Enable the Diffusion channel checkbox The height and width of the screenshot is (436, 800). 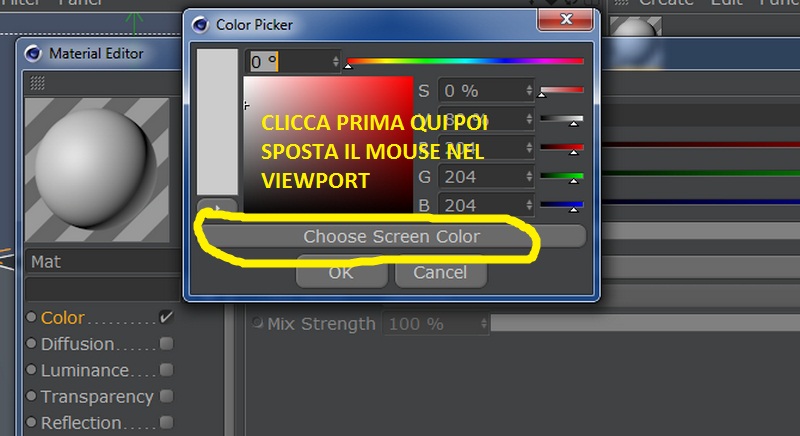click(166, 343)
